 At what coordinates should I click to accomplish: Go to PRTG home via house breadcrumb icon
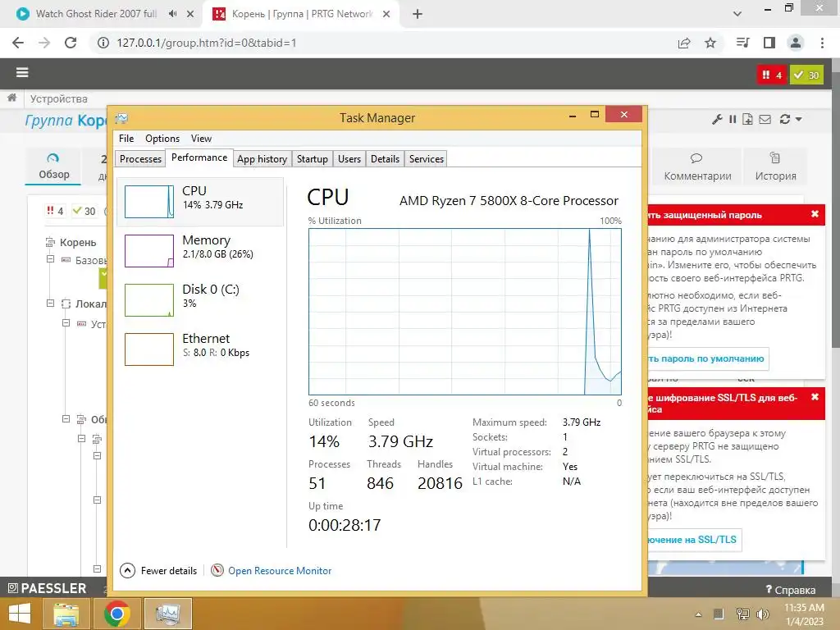(x=11, y=98)
